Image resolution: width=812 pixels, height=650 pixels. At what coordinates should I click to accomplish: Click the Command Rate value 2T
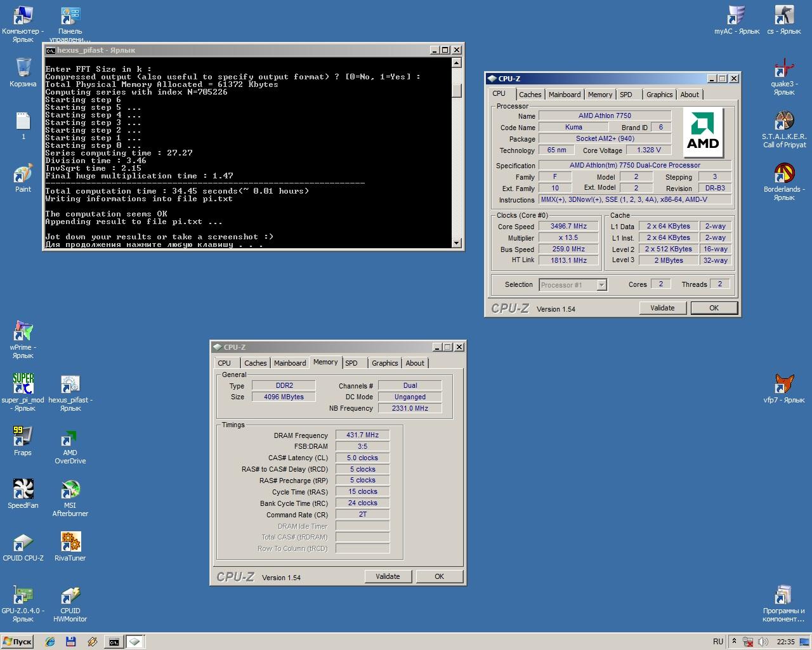pyautogui.click(x=362, y=514)
